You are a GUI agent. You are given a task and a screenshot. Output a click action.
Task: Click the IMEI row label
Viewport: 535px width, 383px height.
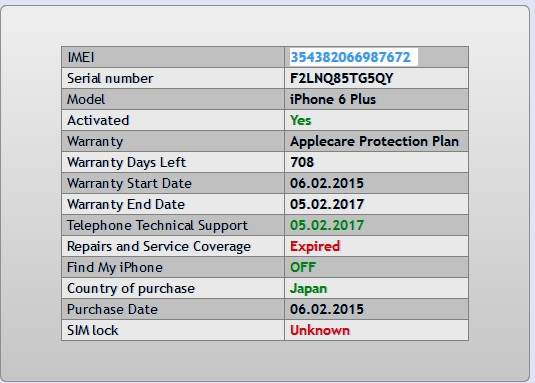coord(81,57)
